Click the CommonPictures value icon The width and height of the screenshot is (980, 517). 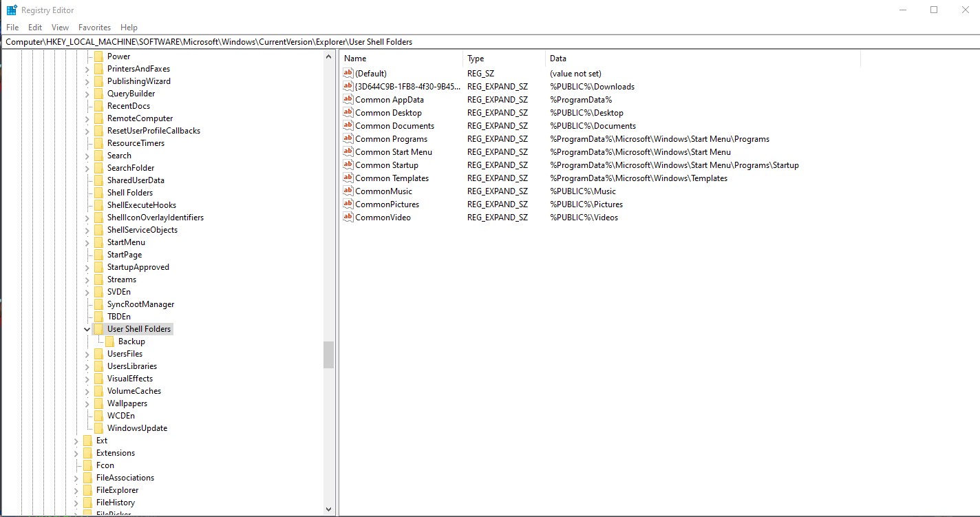[x=348, y=204]
